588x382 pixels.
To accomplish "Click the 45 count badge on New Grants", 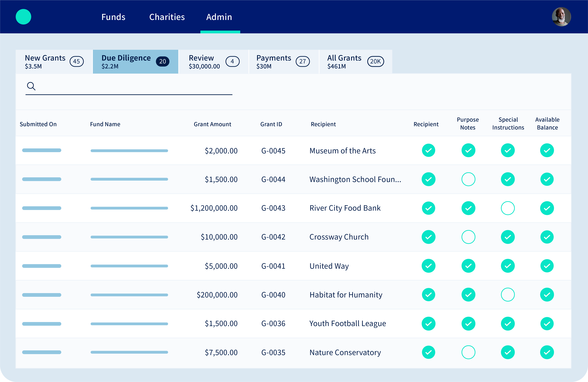I will click(x=77, y=62).
